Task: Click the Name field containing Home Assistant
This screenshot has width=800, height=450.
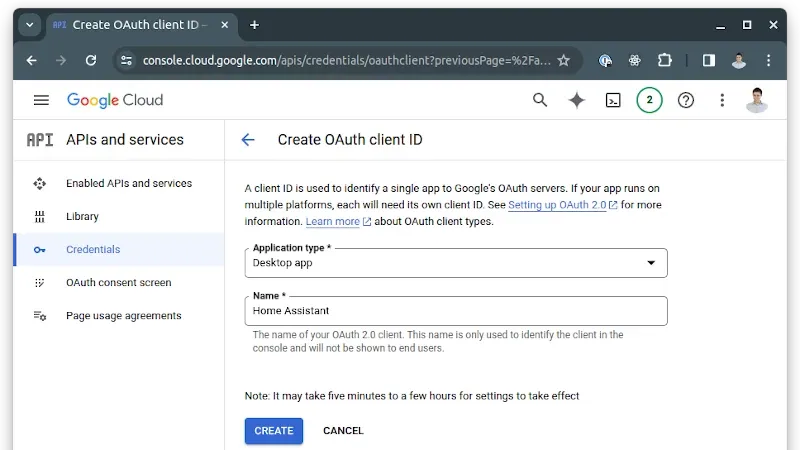Action: [456, 311]
